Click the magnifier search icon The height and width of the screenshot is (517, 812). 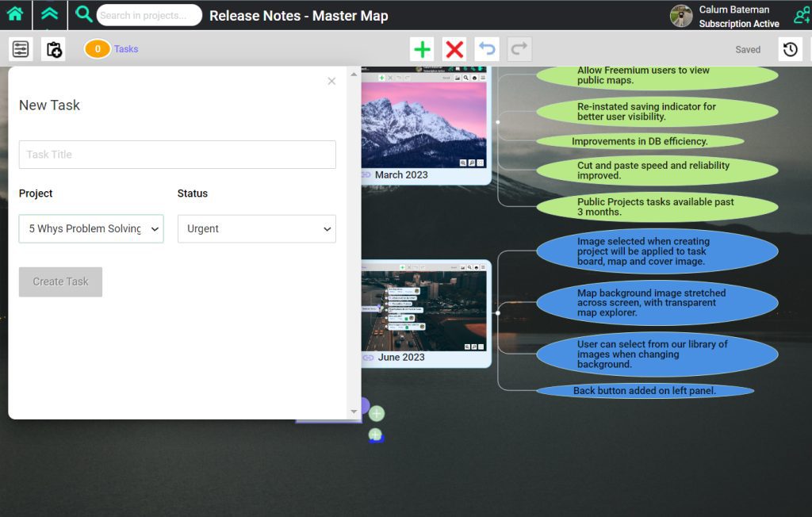84,14
